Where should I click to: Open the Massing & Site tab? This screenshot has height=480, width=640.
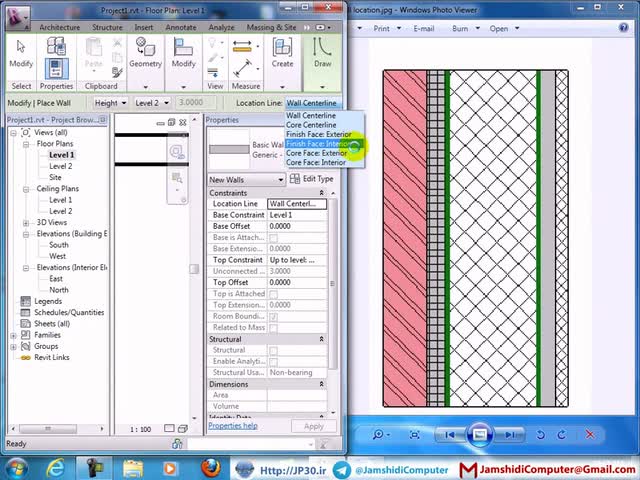[271, 27]
